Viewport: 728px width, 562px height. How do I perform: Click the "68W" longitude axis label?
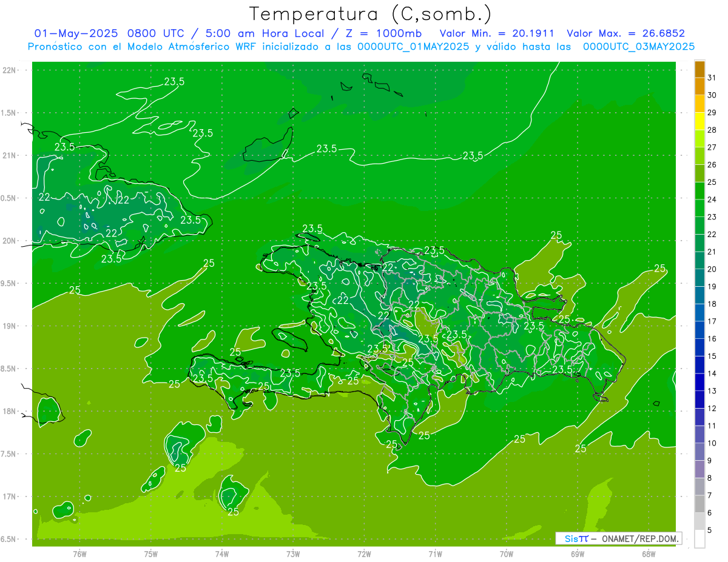(649, 553)
